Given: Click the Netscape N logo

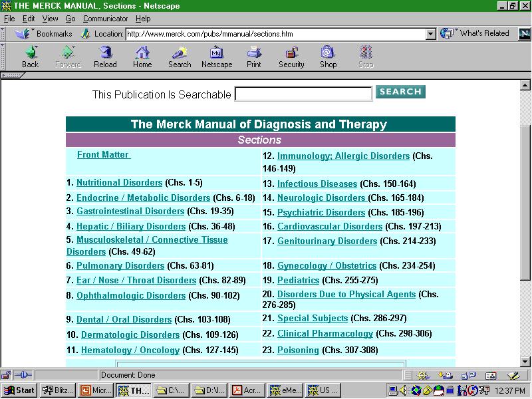Looking at the screenshot, I should point(525,34).
